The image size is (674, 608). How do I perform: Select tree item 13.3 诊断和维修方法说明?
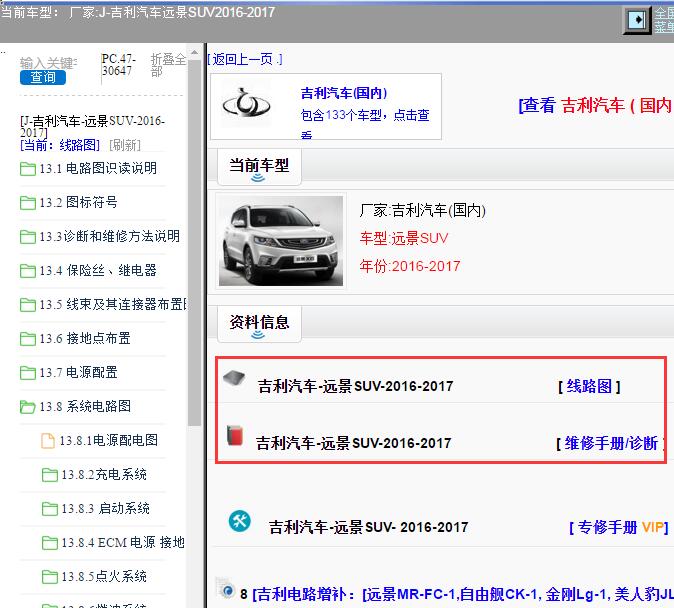click(110, 236)
